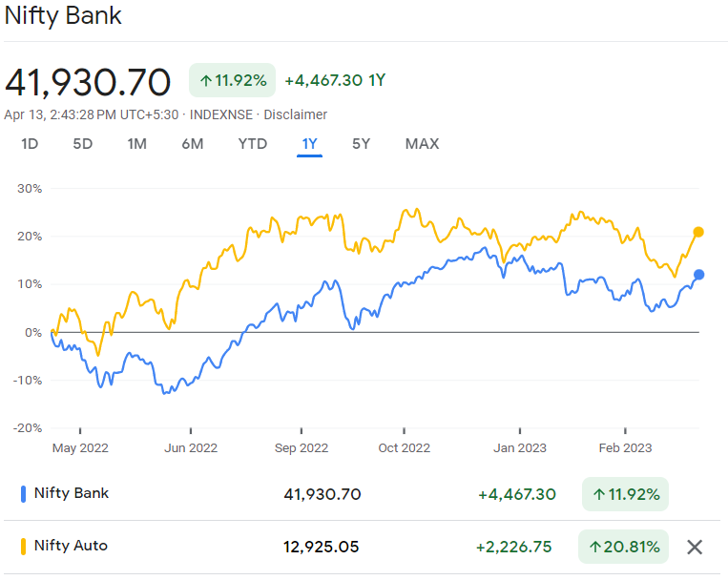
Task: Click the May 2022 axis label
Action: click(x=80, y=448)
